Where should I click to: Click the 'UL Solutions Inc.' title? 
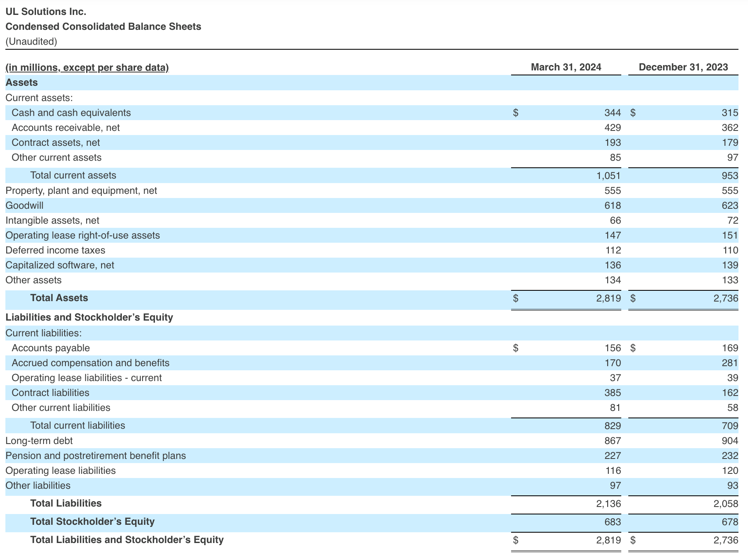tap(46, 12)
